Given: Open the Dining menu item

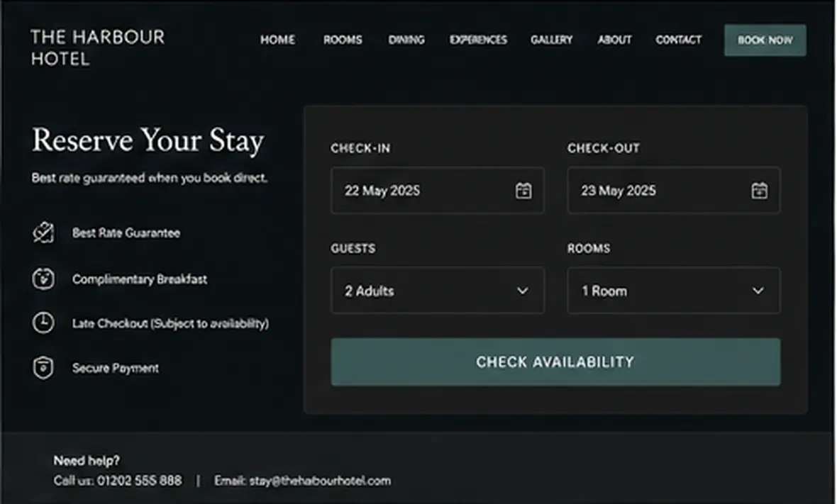Looking at the screenshot, I should (x=406, y=40).
